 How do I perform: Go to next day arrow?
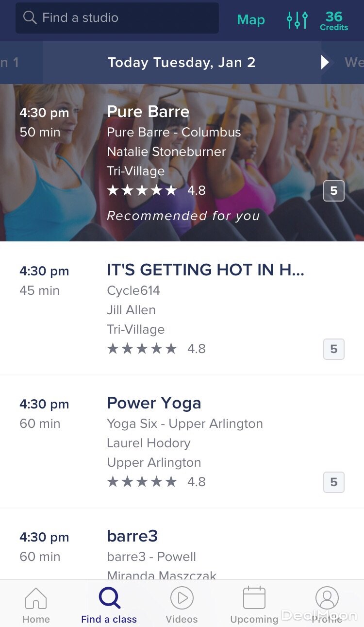(325, 63)
